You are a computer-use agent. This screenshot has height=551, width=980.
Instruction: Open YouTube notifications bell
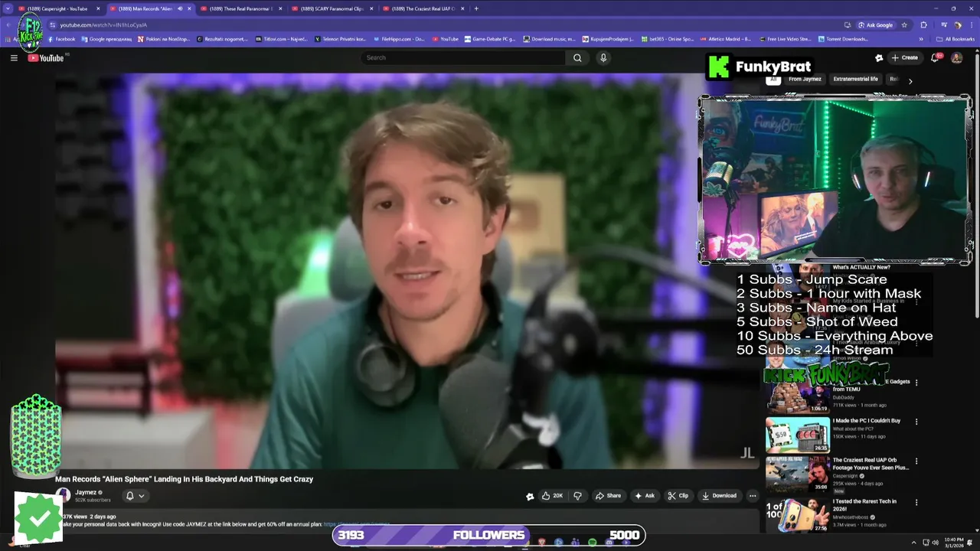click(936, 57)
